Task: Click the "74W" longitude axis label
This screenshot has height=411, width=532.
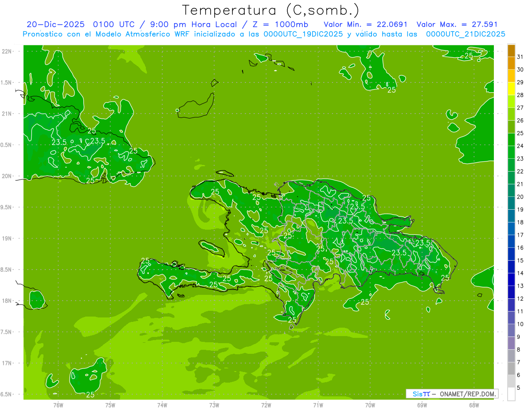Action: pyautogui.click(x=162, y=405)
